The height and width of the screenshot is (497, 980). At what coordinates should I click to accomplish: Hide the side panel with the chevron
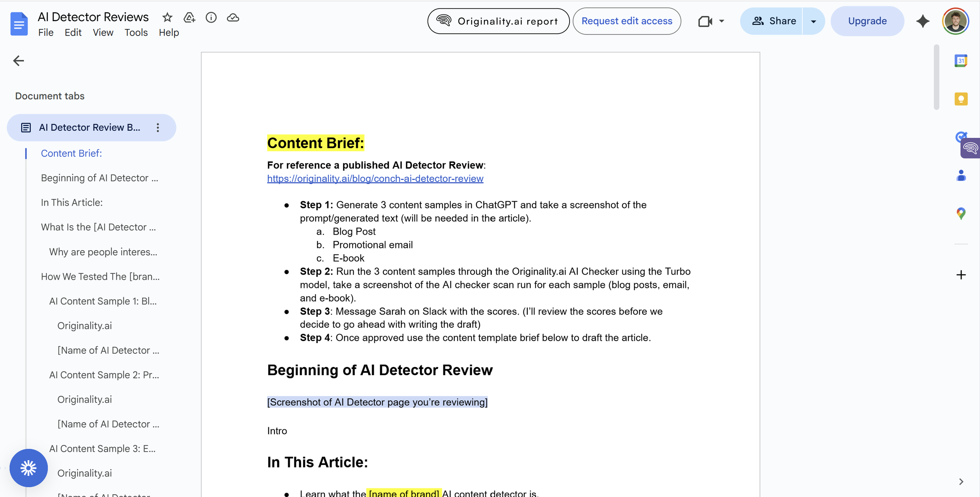961,482
